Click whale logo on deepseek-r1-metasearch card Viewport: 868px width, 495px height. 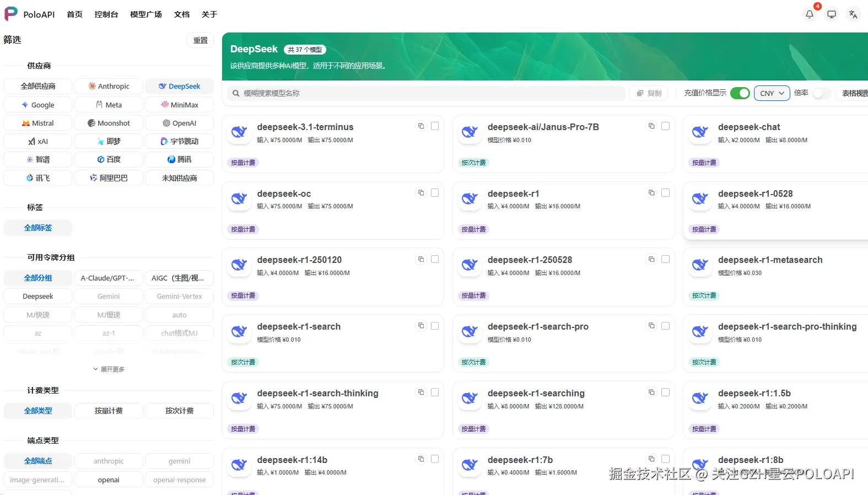[700, 265]
